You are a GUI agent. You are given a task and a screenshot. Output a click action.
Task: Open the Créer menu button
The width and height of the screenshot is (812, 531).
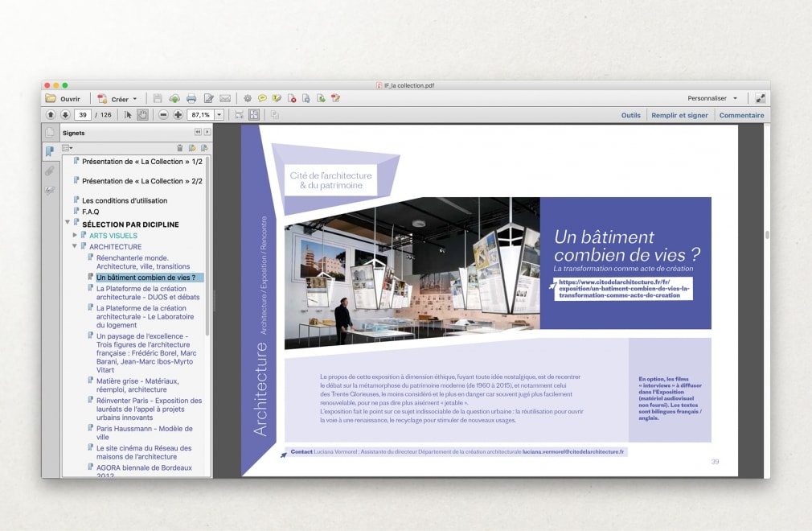coord(117,98)
